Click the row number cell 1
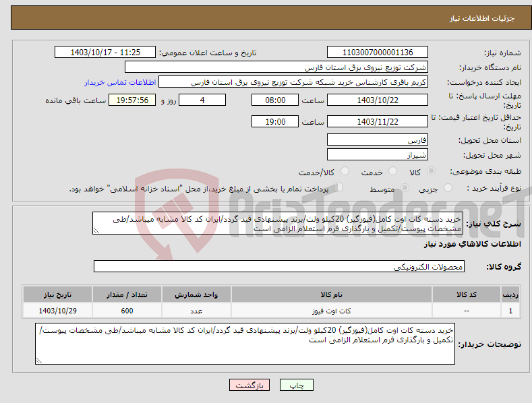Image resolution: width=532 pixels, height=403 pixels. click(x=510, y=311)
